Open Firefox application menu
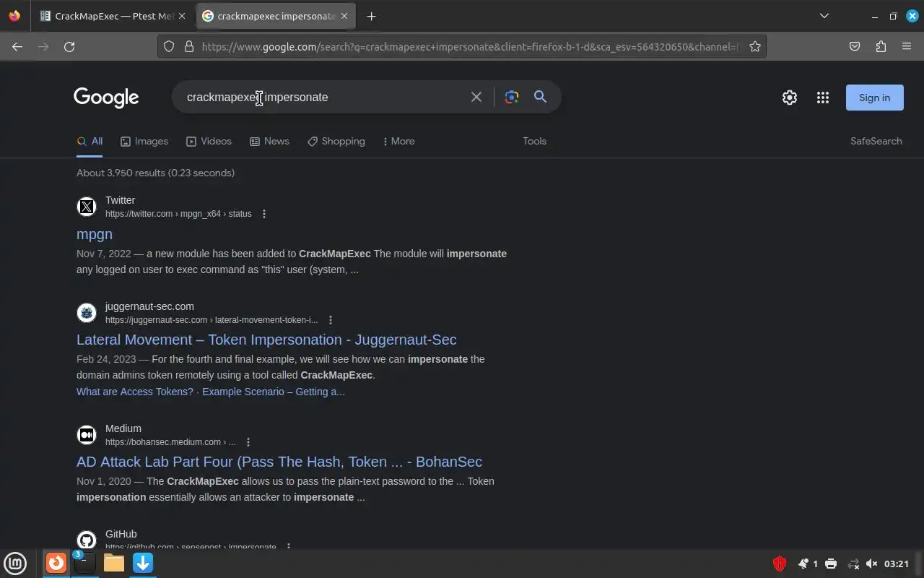The height and width of the screenshot is (578, 924). pos(907,46)
